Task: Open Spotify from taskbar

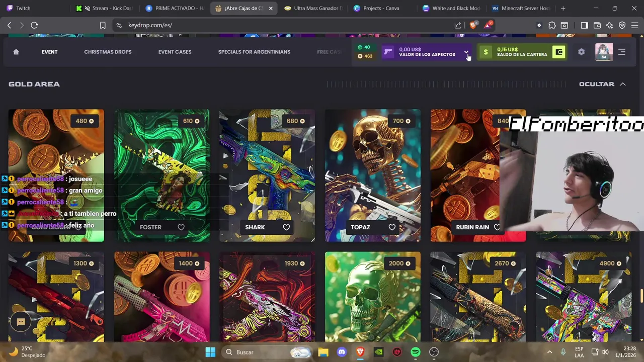Action: click(416, 352)
